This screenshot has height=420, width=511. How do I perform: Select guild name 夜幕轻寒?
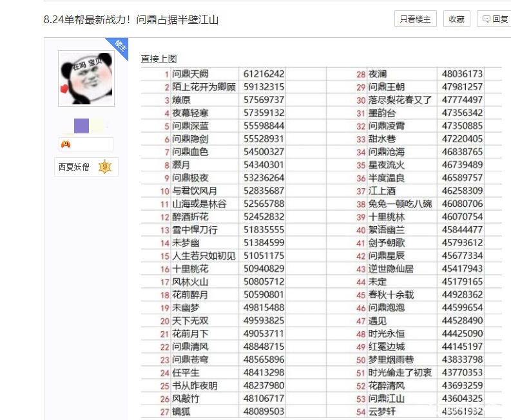click(190, 113)
